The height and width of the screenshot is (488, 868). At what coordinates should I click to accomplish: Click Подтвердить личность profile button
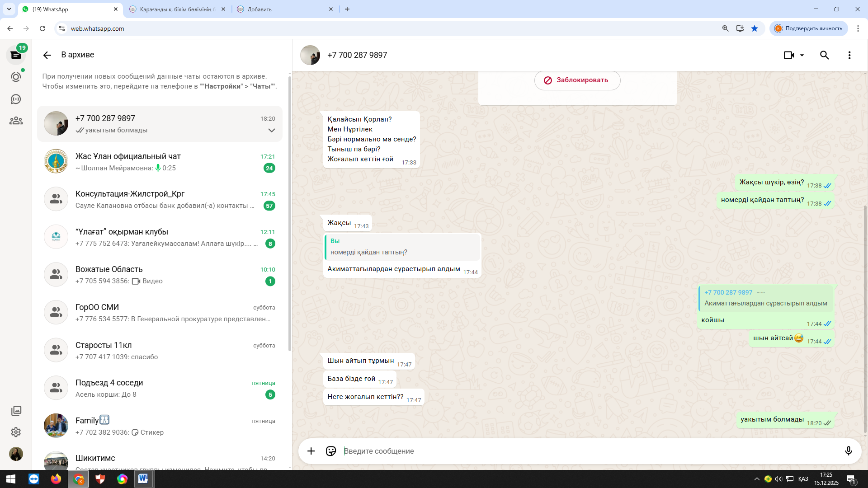coord(808,28)
